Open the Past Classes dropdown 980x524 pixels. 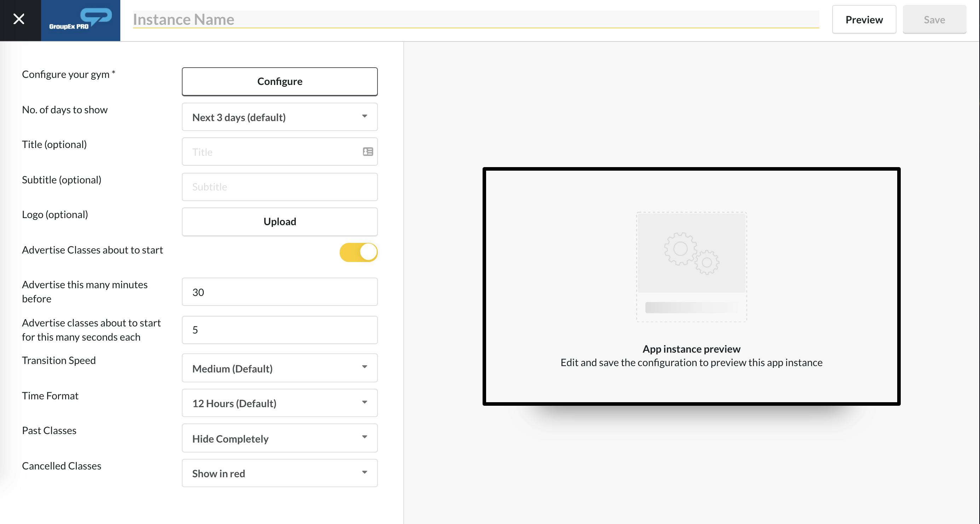(x=279, y=438)
